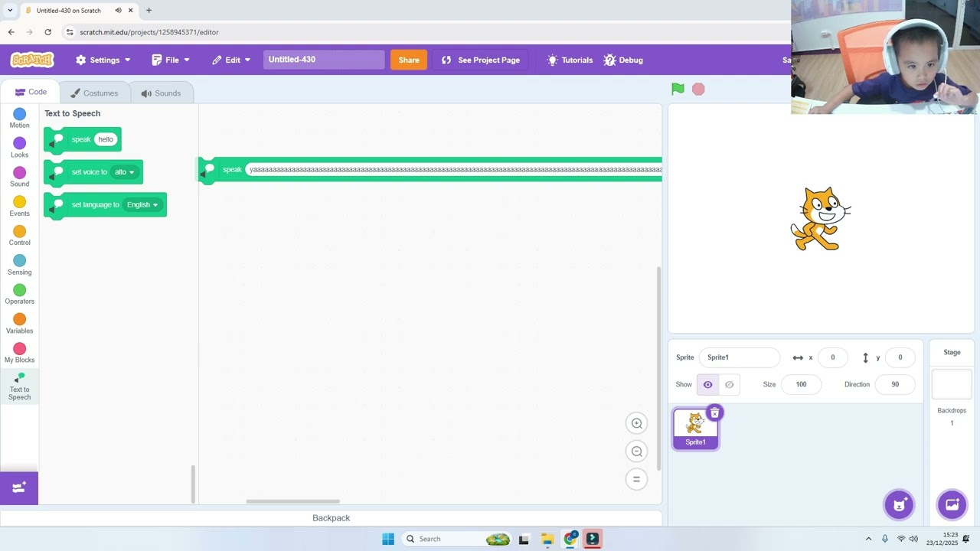Open the browser tab search dropdown
The width and height of the screenshot is (980, 551).
(10, 10)
